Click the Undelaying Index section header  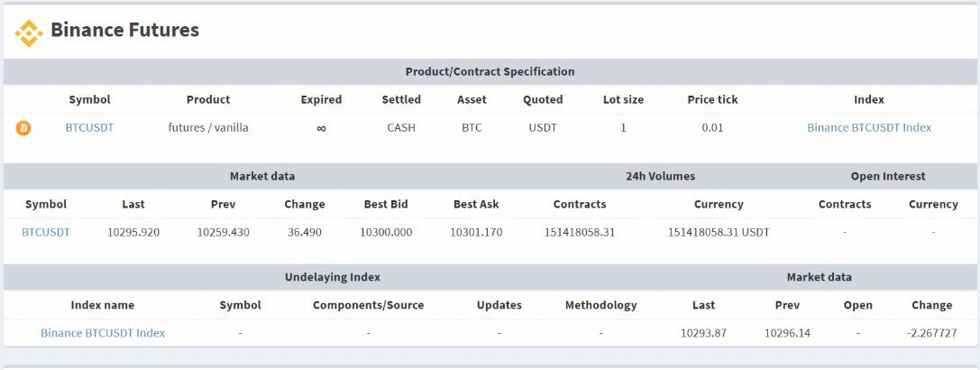tap(332, 278)
